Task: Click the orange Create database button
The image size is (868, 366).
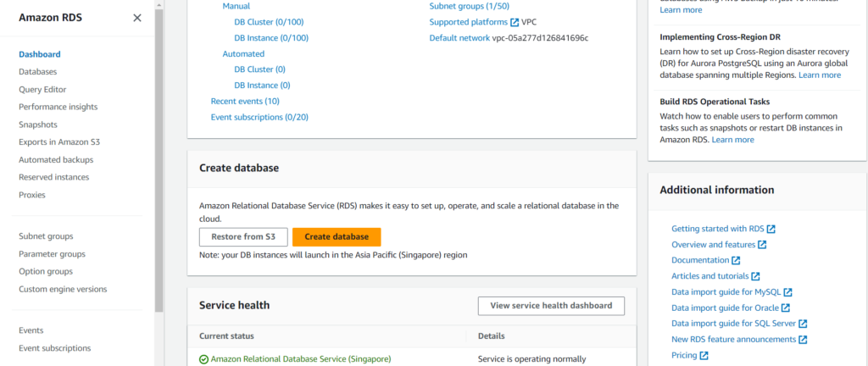Action: click(337, 236)
